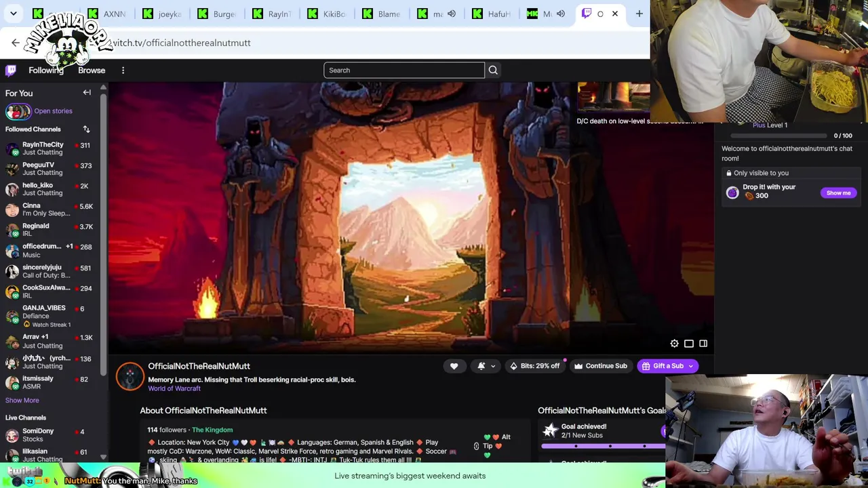
Task: Collapse chat with the side panel icon
Action: click(x=703, y=344)
